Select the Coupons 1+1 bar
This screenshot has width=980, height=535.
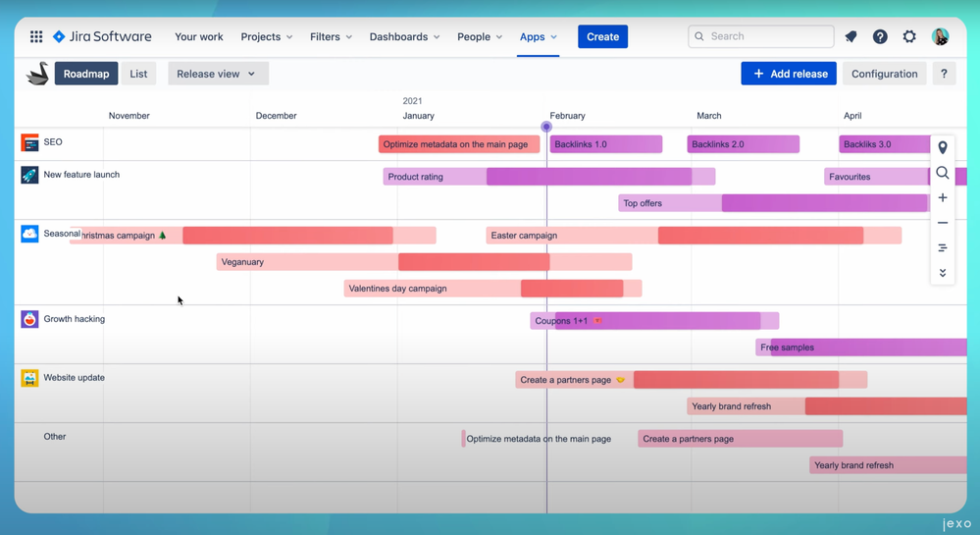654,321
